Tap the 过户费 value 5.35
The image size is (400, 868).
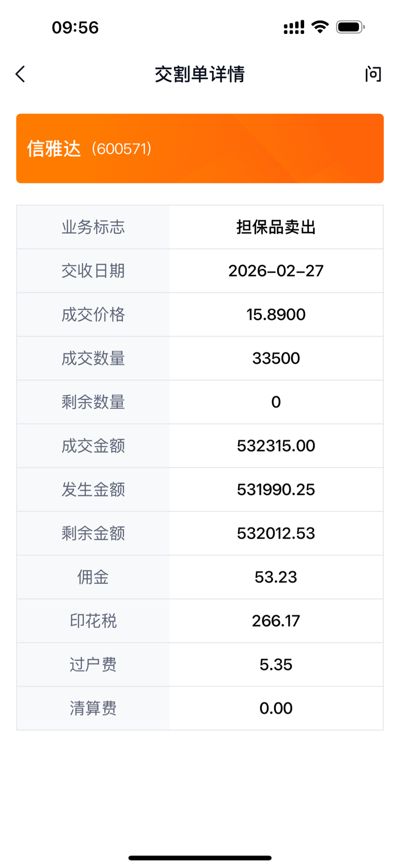[x=276, y=665]
